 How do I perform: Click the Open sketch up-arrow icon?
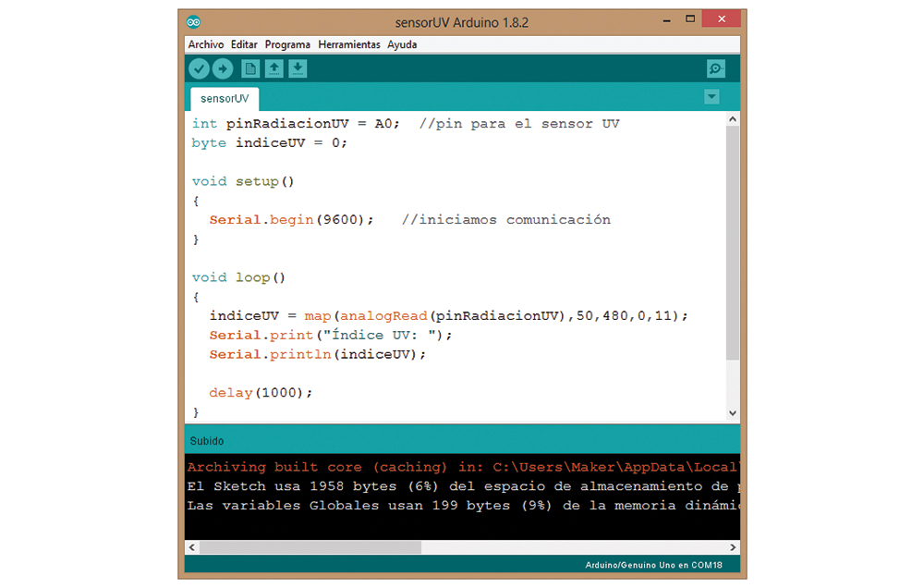274,68
